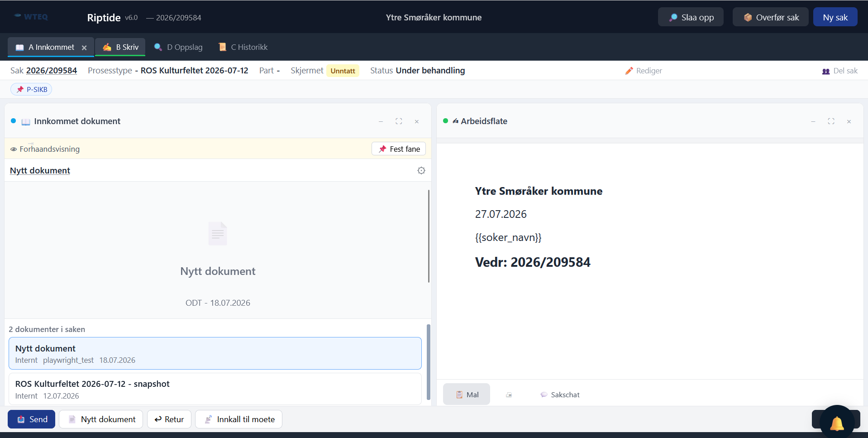Image resolution: width=868 pixels, height=438 pixels.
Task: Open the B Skriv tab
Action: click(x=120, y=47)
